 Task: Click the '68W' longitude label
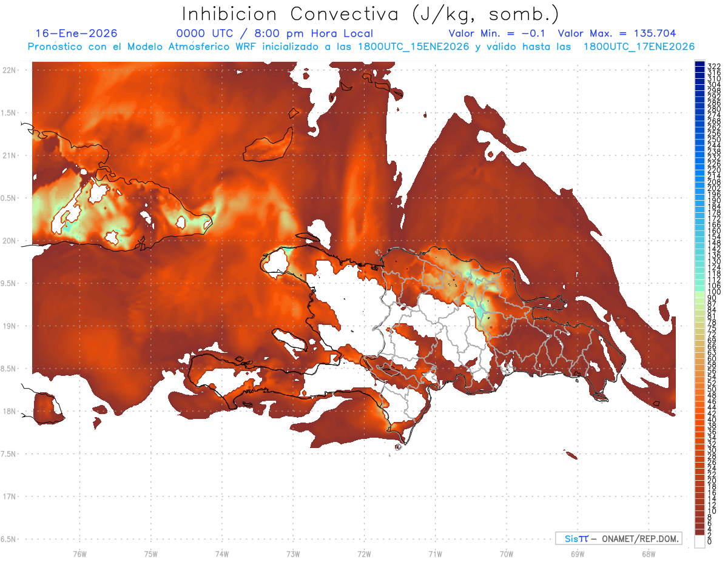(x=648, y=554)
